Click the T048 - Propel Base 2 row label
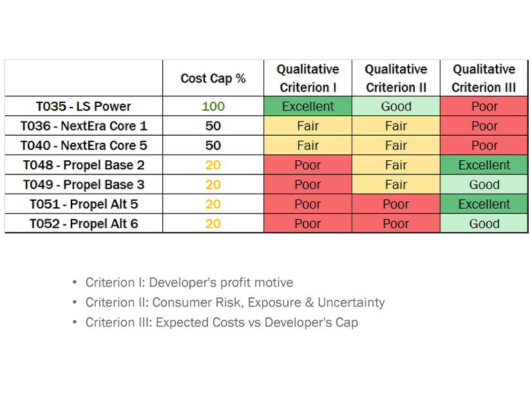Screen dimensions: 532x399 tap(84, 165)
